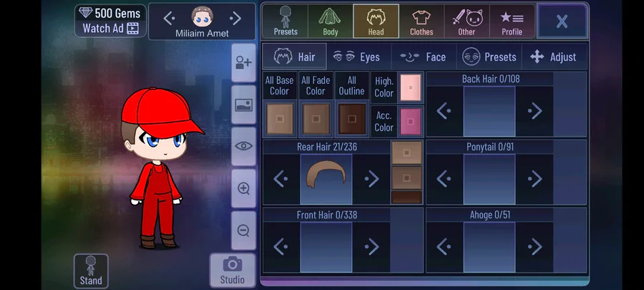Select the Head category tab
The width and height of the screenshot is (644, 290).
[x=376, y=21]
